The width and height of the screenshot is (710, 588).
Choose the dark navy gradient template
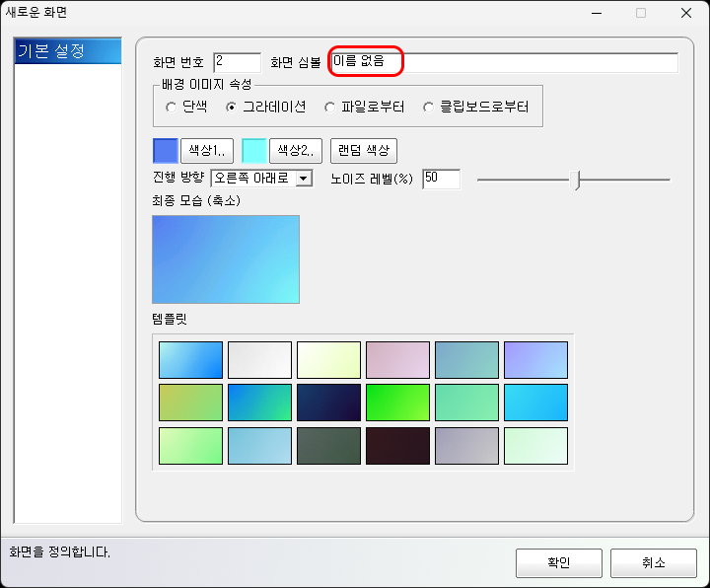(x=328, y=403)
